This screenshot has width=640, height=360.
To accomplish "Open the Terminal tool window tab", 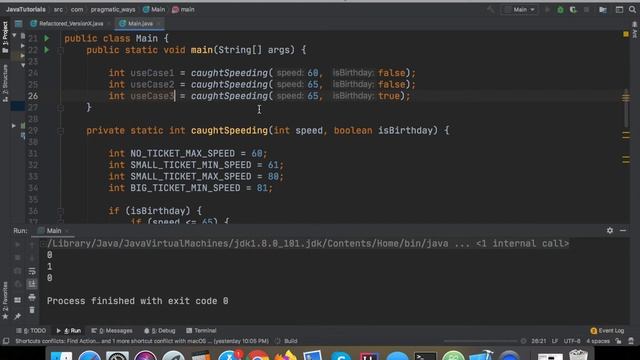I will tap(201, 331).
